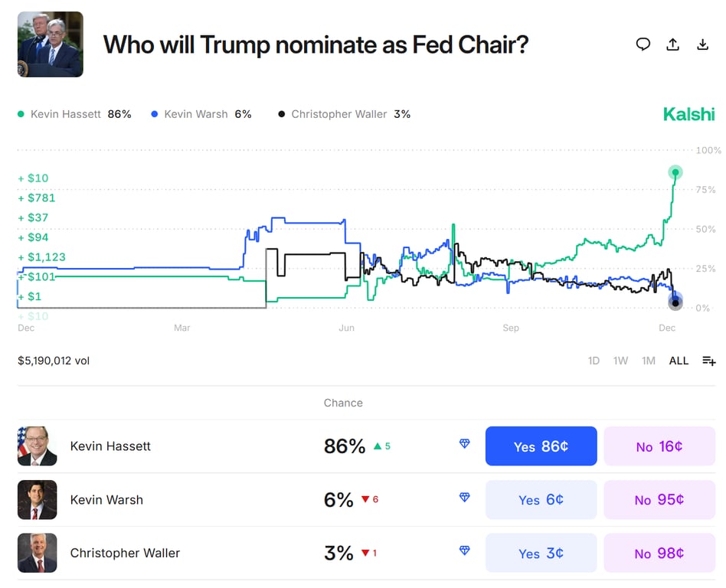Screen dimensions: 726x588
Task: Click the diamond icon beside Kevin Warsh
Action: point(464,497)
